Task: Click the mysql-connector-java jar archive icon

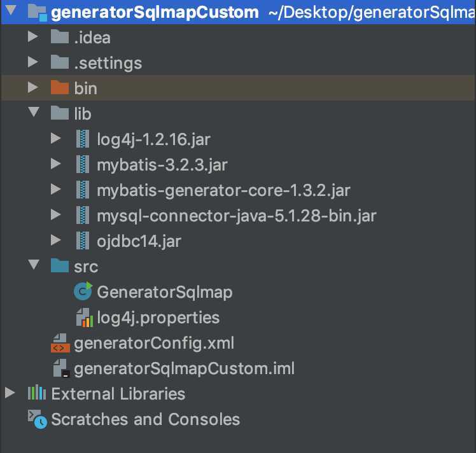Action: tap(83, 215)
